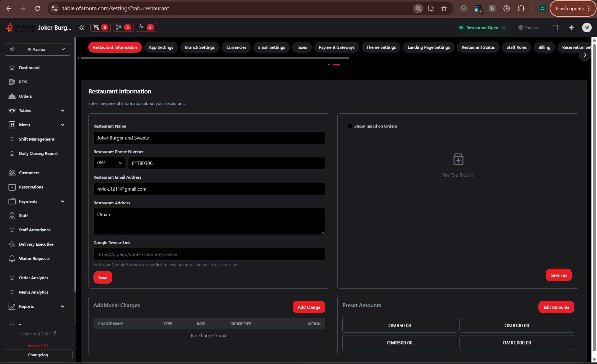Viewport: 597px width, 364px height.
Task: Click the Add Charge button
Action: [309, 307]
